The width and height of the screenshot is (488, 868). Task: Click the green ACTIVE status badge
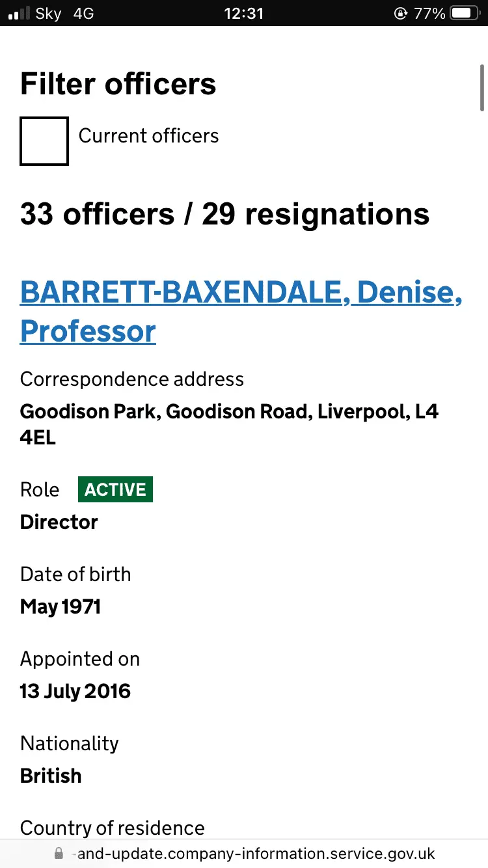[115, 489]
